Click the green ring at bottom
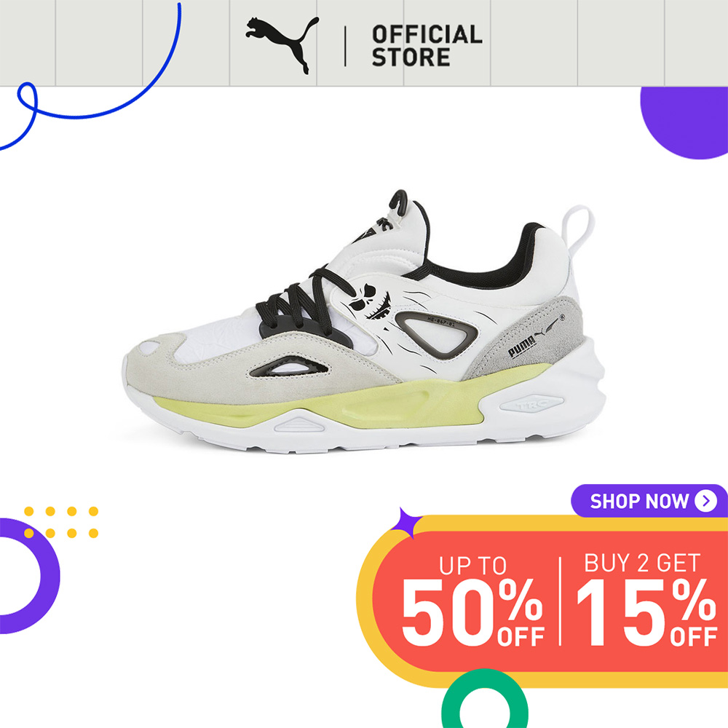This screenshot has height=728, width=728. (x=484, y=699)
